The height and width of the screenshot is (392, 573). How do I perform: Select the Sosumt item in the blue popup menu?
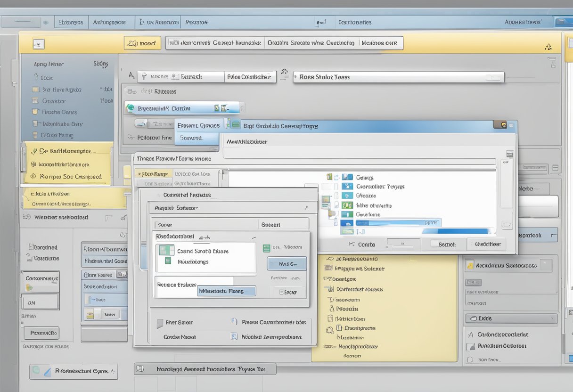click(x=191, y=138)
